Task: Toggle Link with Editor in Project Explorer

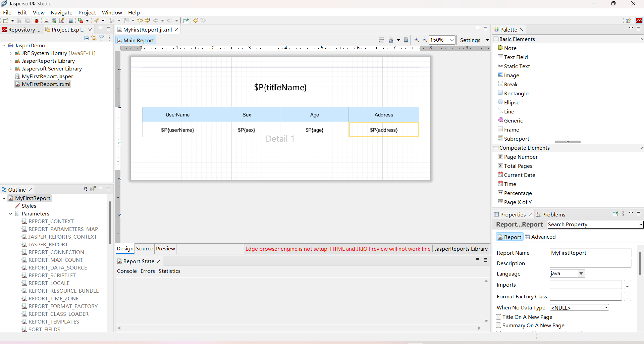Action: (94, 38)
